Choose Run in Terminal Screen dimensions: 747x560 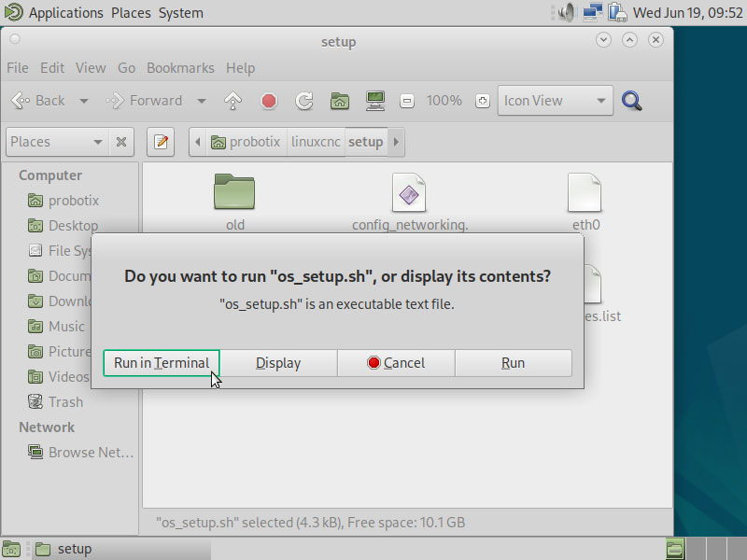162,363
